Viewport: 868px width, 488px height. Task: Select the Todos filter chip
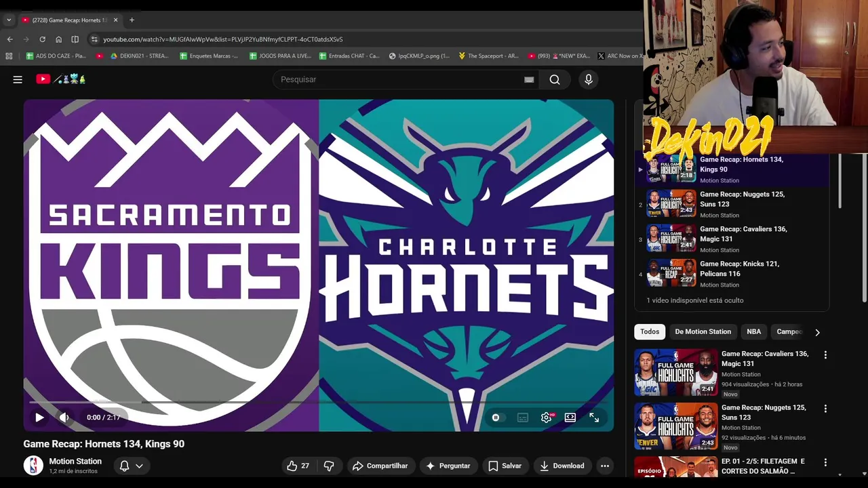click(x=650, y=331)
